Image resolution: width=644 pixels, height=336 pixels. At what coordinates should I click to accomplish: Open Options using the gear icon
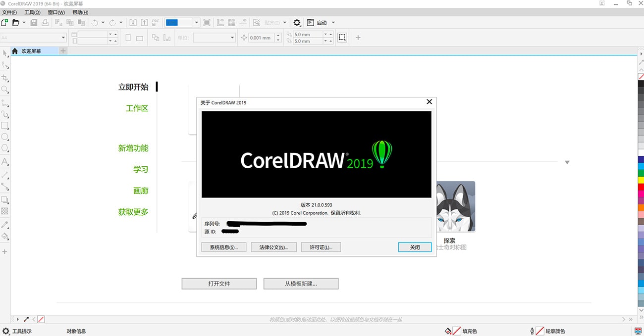297,23
